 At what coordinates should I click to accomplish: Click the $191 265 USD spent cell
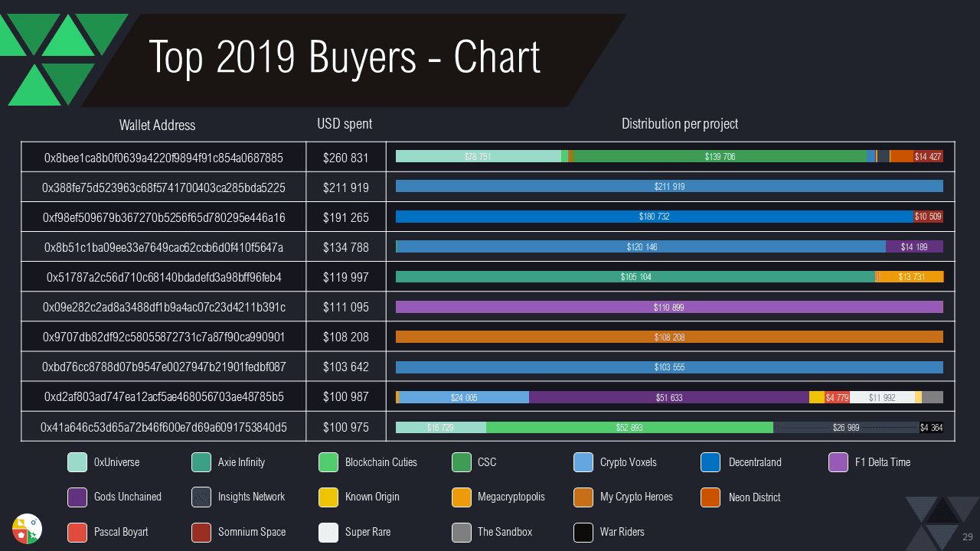[346, 217]
